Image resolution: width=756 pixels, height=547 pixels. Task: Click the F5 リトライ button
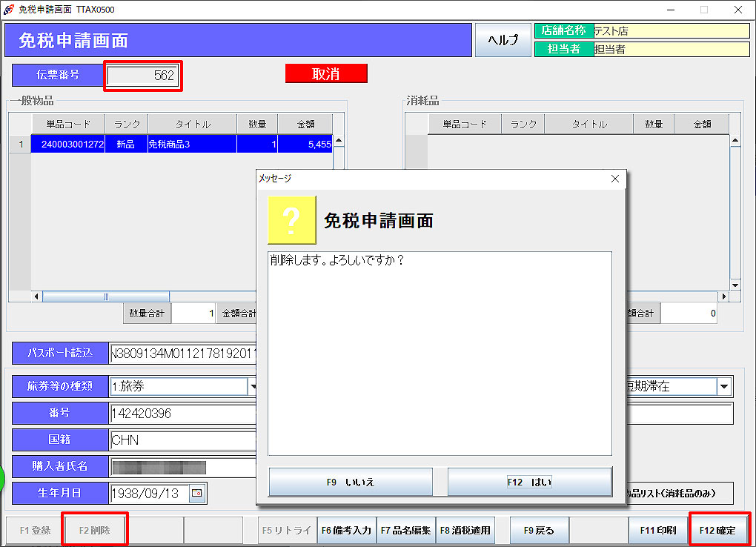tap(287, 530)
